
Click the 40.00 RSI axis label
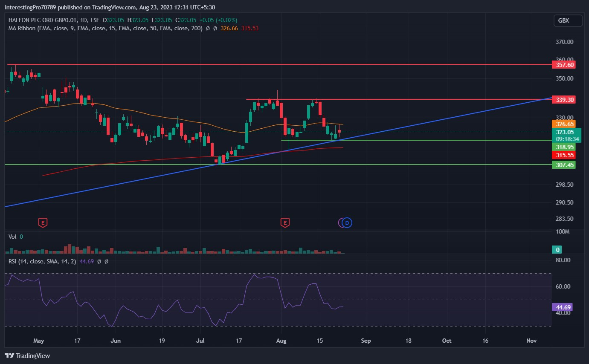click(563, 313)
